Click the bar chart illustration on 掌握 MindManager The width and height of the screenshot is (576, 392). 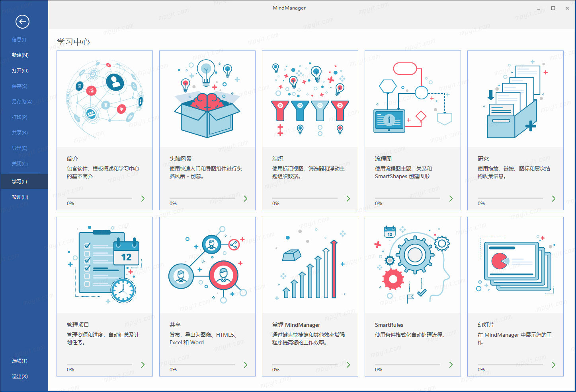coord(310,264)
